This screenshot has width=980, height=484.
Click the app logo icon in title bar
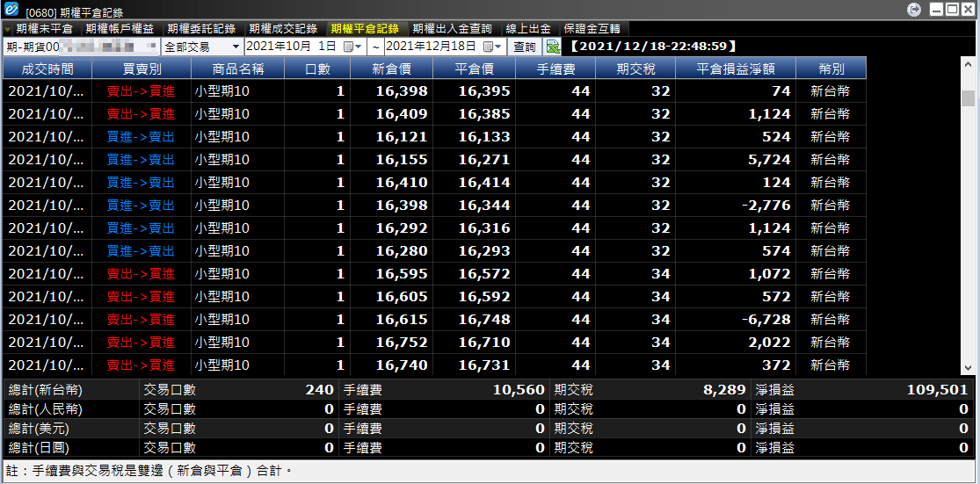[x=11, y=10]
